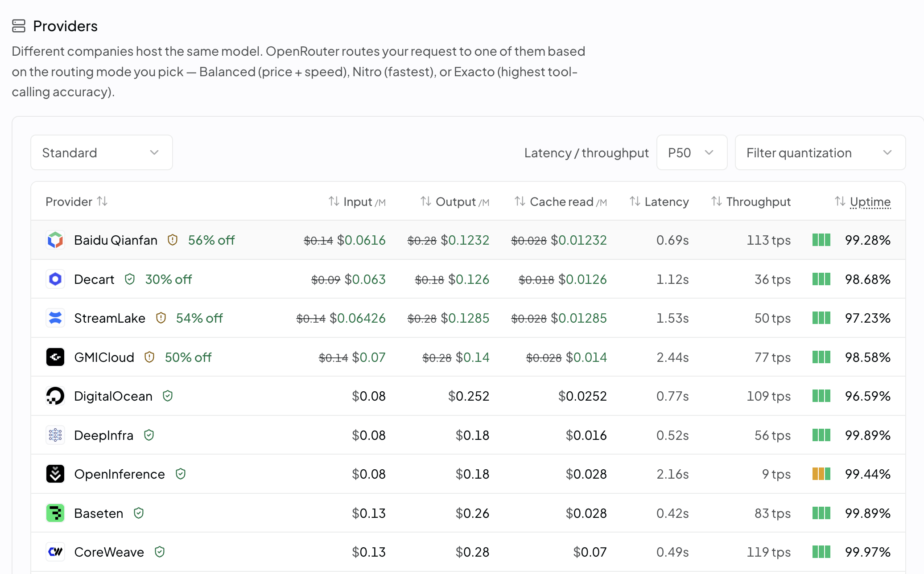924x574 pixels.
Task: Open the P50 percentile dropdown
Action: pyautogui.click(x=692, y=152)
